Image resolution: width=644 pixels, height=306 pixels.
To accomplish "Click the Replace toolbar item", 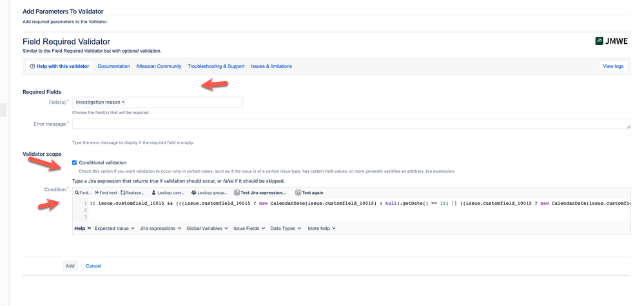I will point(132,193).
